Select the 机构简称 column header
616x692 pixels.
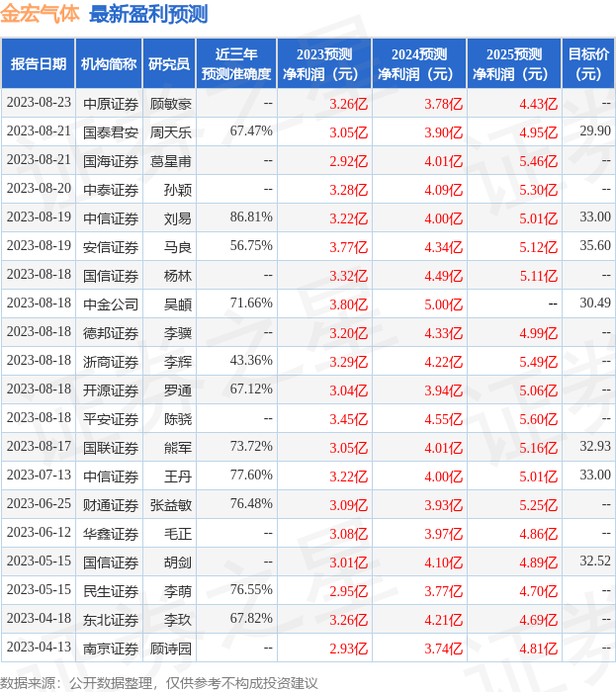109,63
